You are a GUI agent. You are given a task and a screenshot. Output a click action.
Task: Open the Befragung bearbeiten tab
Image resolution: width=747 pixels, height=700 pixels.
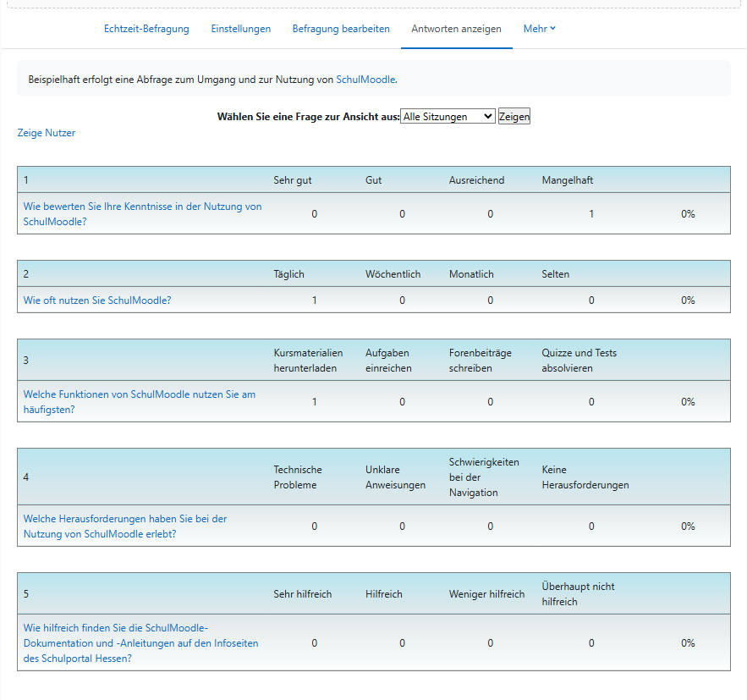click(x=341, y=29)
